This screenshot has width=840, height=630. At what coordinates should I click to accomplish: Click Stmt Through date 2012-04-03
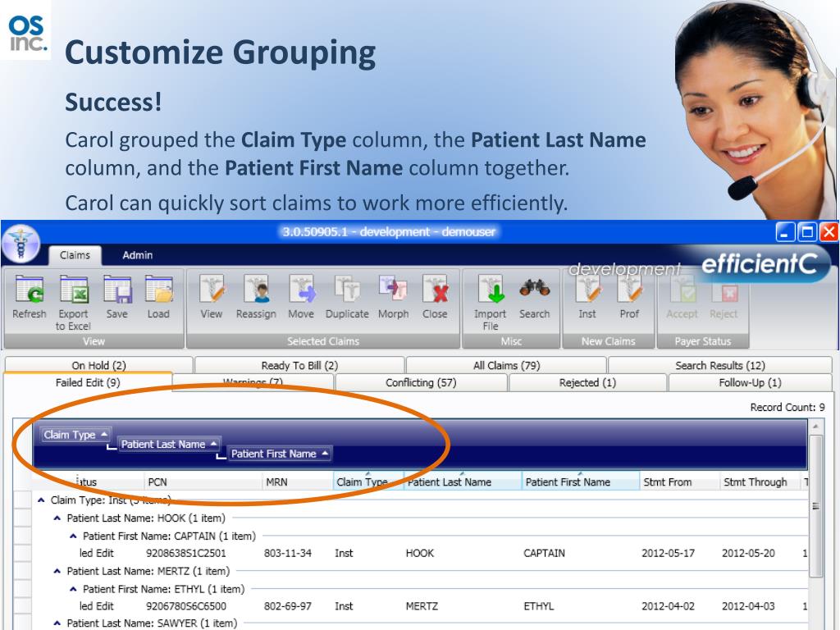748,606
